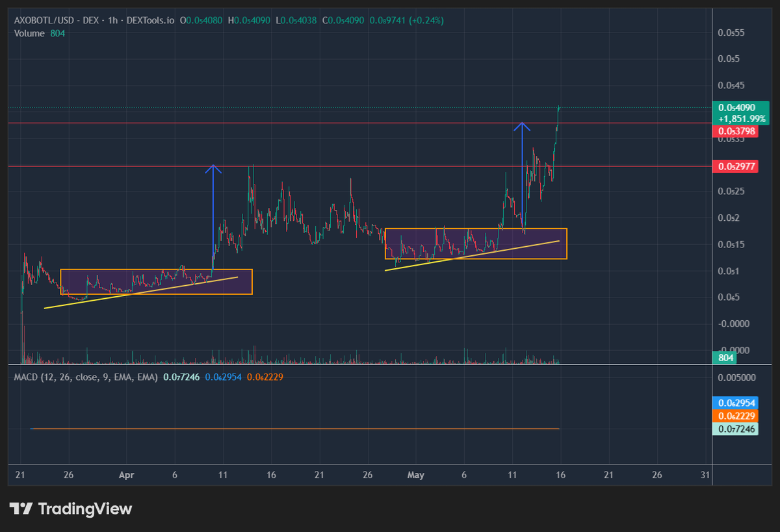The image size is (780, 532).
Task: Click the green 804 volume tag on the axis
Action: coord(726,358)
